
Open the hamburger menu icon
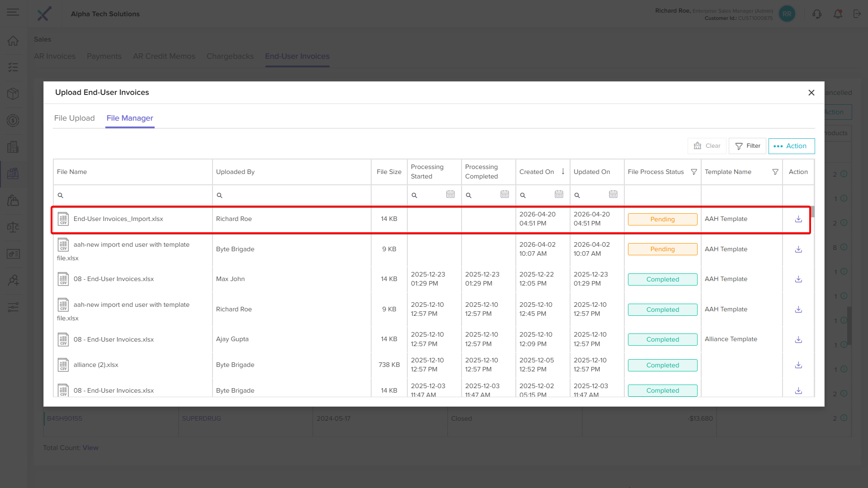pos(13,12)
